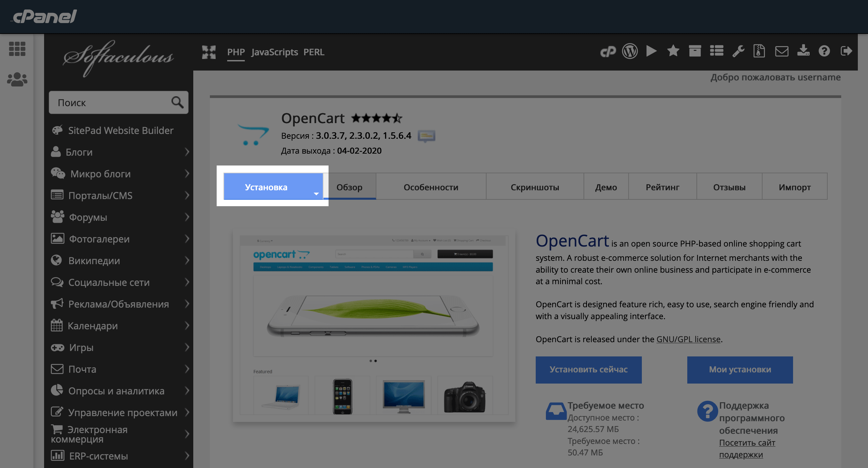Expand the Фотогалереи category
The height and width of the screenshot is (468, 868).
point(119,239)
